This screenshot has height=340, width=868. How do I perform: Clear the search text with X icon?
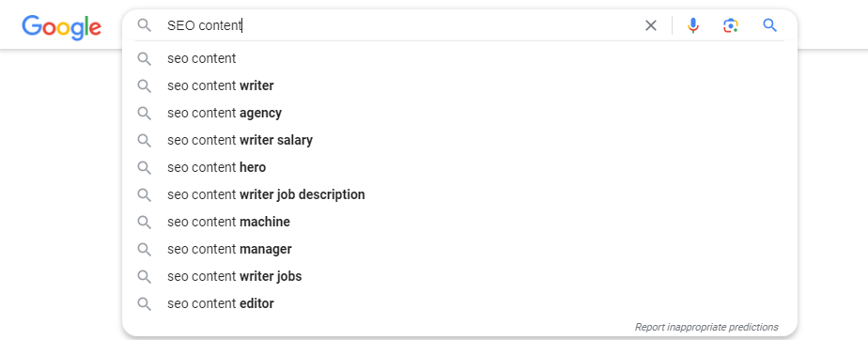651,25
